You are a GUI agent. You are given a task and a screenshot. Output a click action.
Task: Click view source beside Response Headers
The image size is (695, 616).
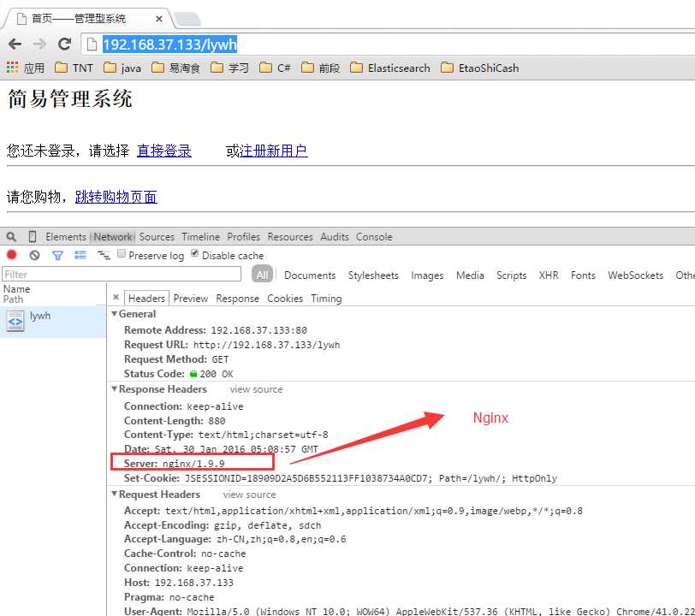(x=256, y=389)
